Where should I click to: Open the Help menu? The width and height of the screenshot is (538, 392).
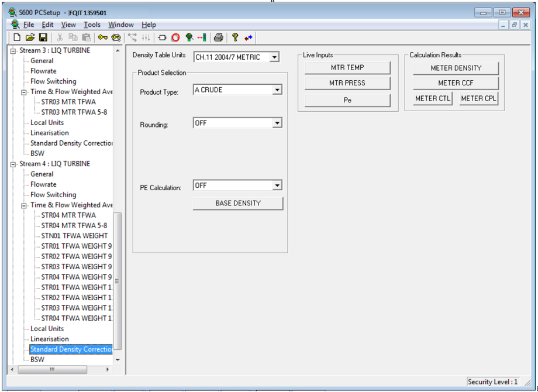(149, 25)
